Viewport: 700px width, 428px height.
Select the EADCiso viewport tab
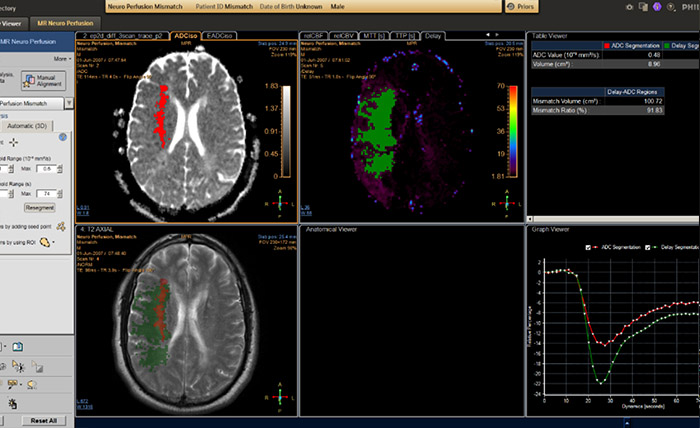pos(219,36)
